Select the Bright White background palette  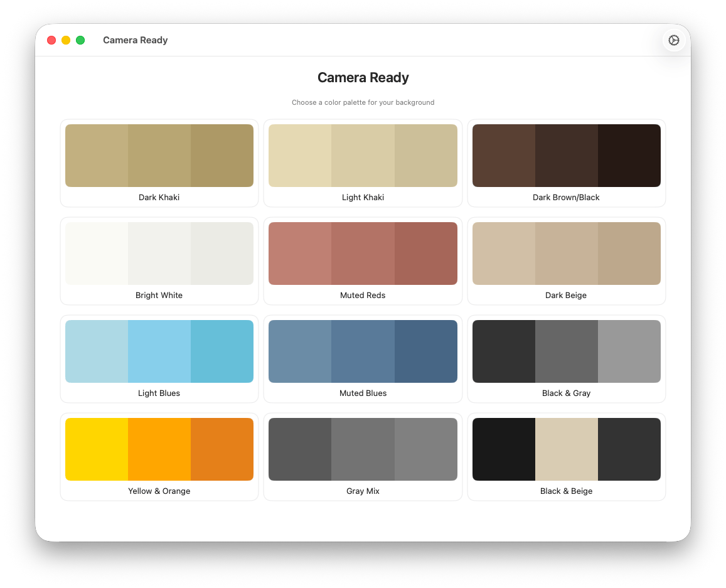[159, 261]
